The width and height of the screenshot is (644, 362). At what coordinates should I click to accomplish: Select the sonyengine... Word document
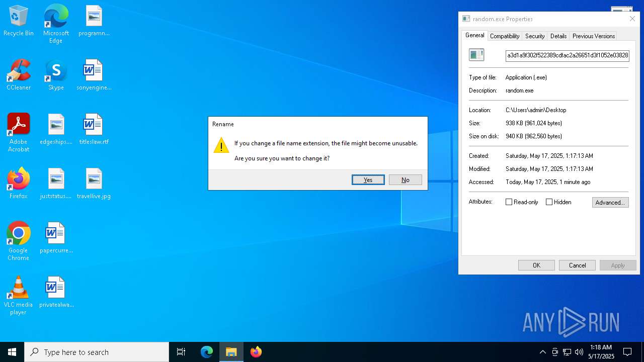[x=94, y=75]
